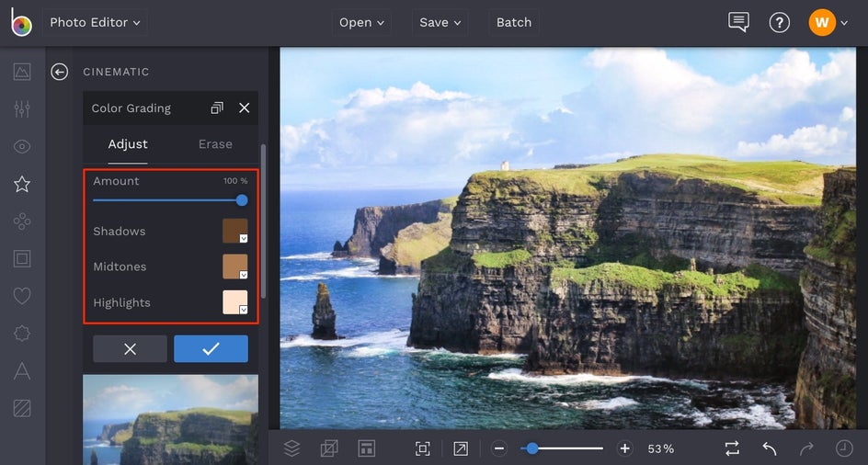
Task: Open the Image Manager sidebar icon
Action: 22,72
